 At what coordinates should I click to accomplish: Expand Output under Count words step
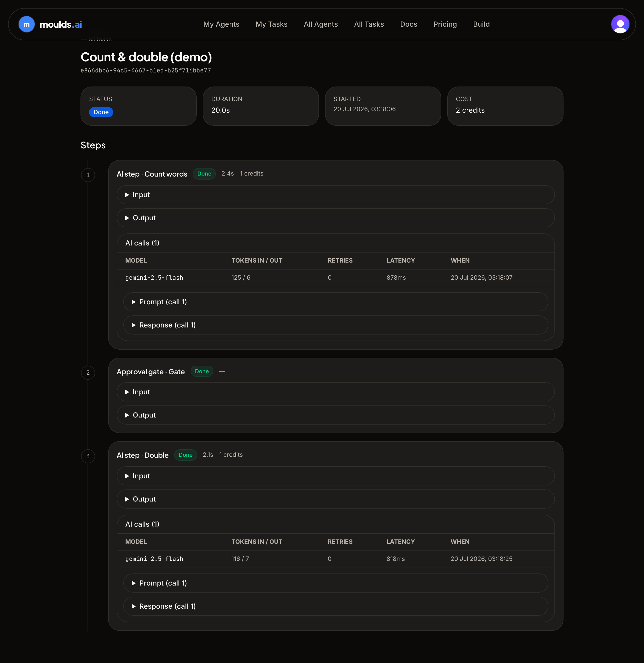coord(335,218)
